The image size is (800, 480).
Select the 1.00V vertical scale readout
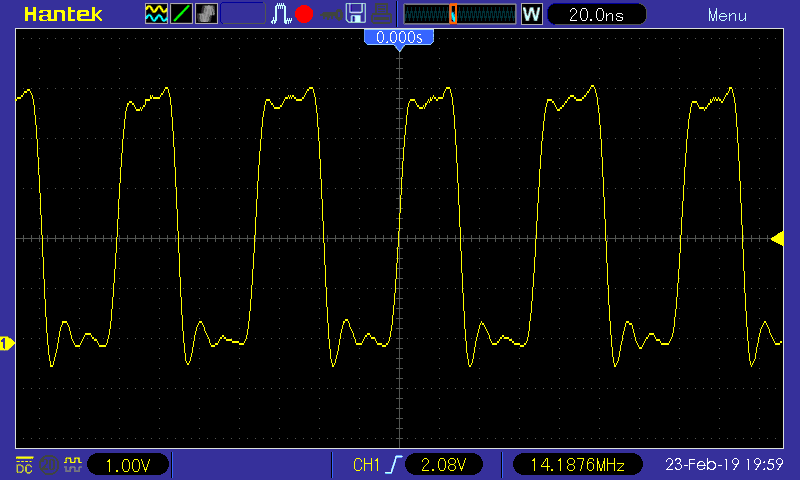point(127,465)
